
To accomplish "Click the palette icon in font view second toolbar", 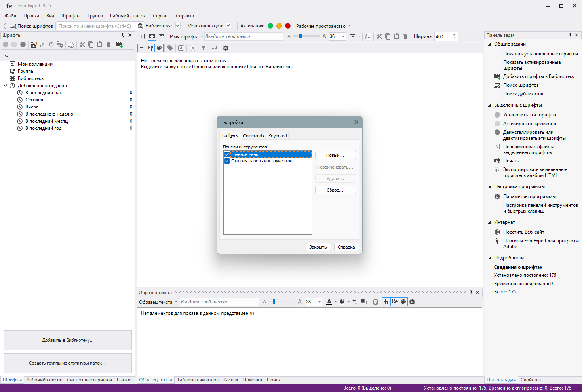I will 159,48.
